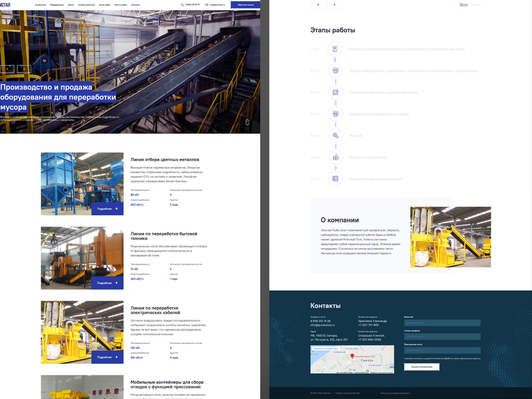Open the Контакты menu item
The width and height of the screenshot is (532, 399).
136,5
